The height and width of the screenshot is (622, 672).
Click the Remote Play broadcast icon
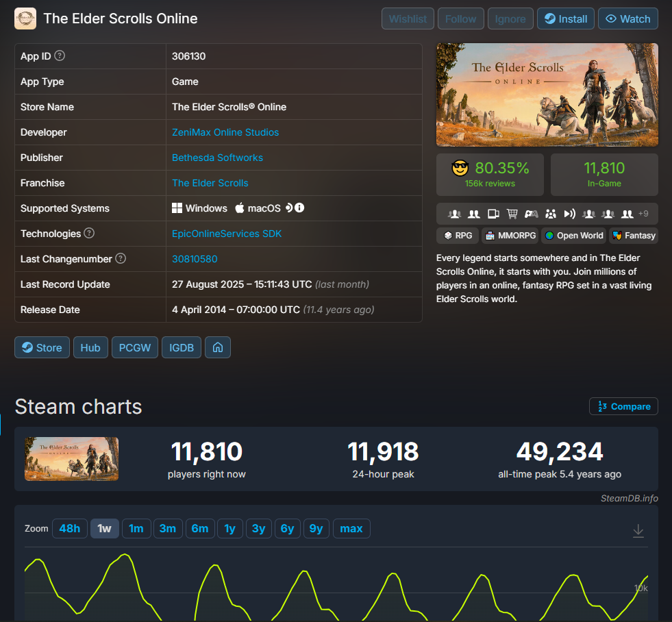569,214
